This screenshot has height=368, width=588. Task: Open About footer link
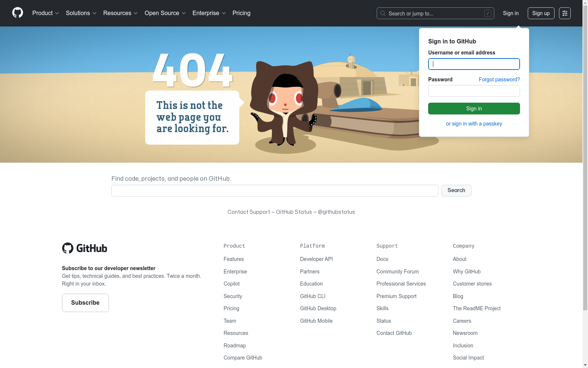460,259
